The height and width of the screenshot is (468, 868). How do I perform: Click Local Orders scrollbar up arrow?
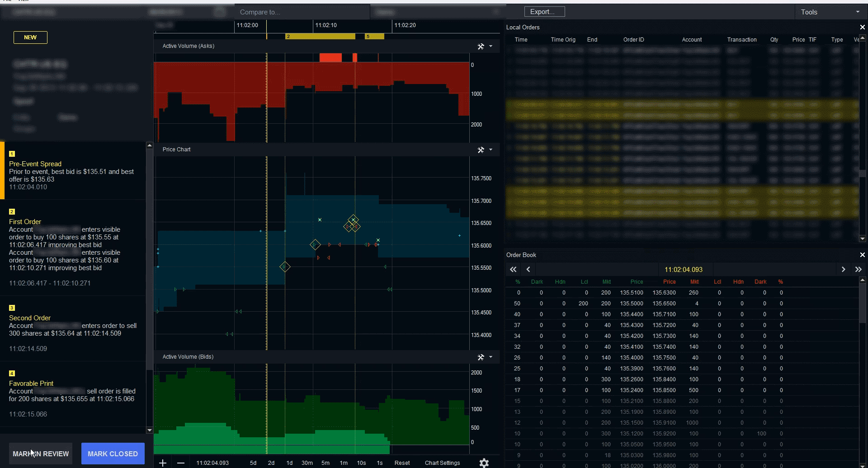(863, 39)
